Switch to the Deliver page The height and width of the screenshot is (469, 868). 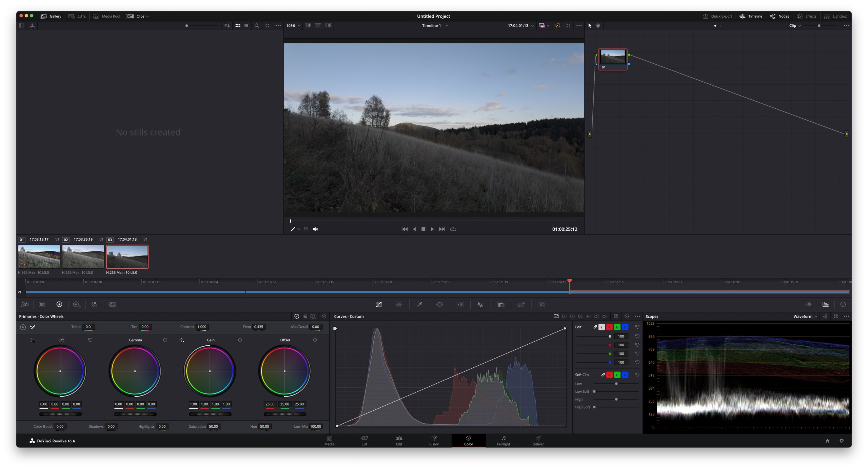[538, 441]
